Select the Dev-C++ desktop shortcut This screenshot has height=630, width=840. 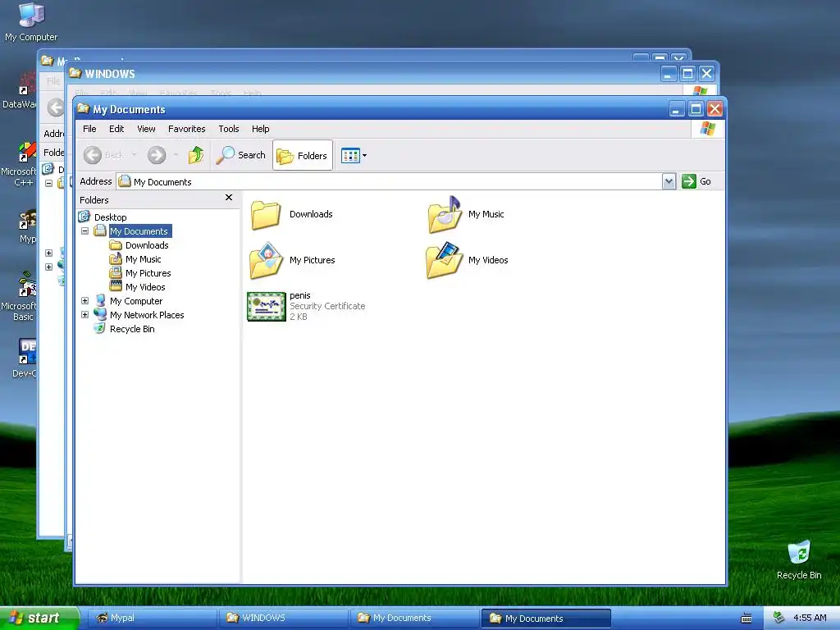click(x=22, y=358)
